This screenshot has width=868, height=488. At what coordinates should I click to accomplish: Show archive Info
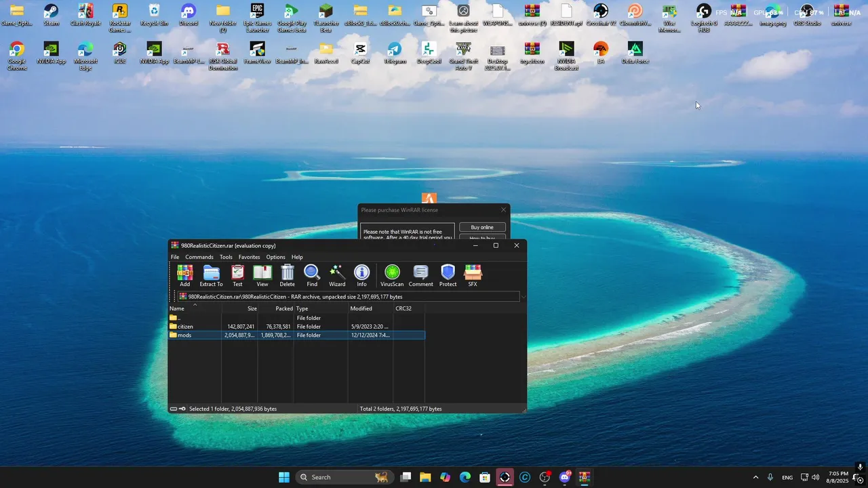click(362, 276)
